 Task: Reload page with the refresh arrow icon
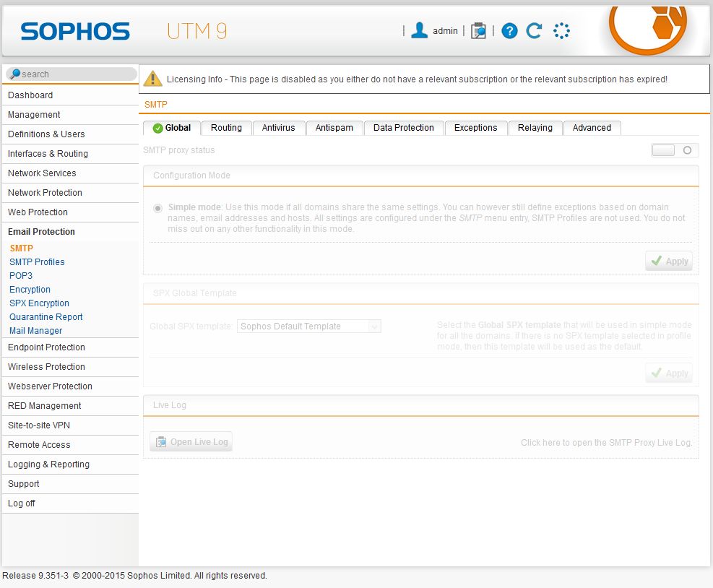(534, 30)
